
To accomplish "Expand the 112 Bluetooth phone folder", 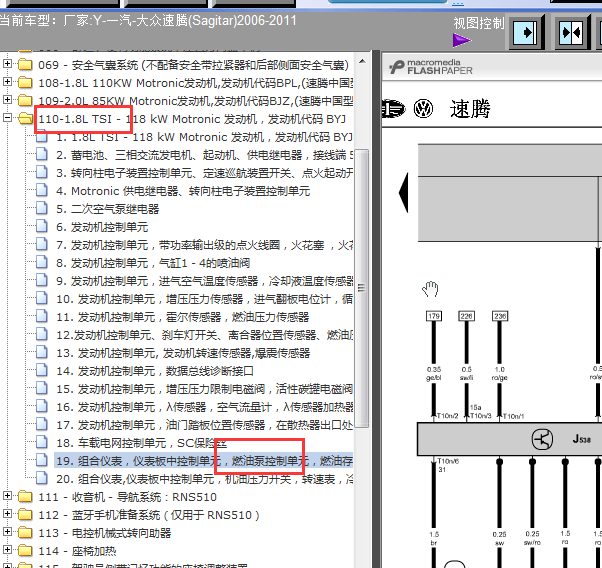I will tap(7, 514).
